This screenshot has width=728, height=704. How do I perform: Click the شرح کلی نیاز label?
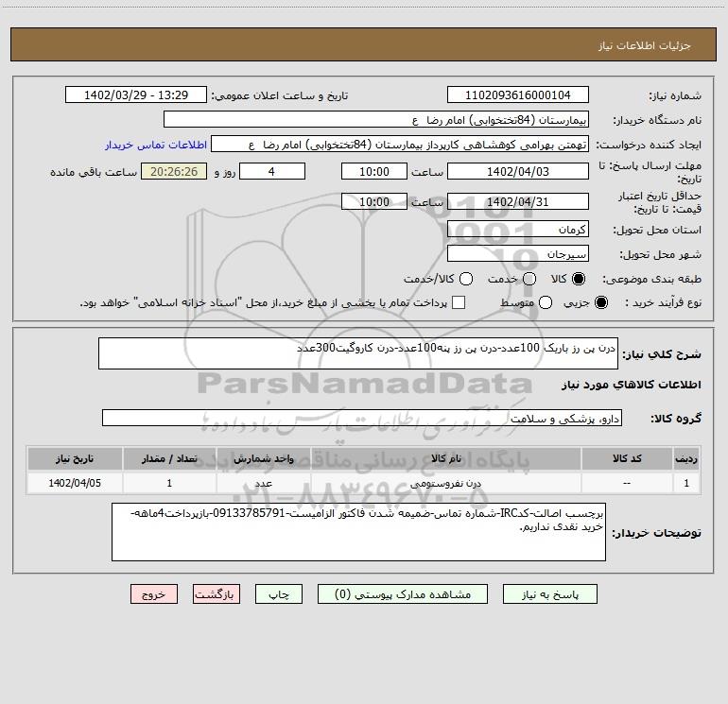pos(662,354)
